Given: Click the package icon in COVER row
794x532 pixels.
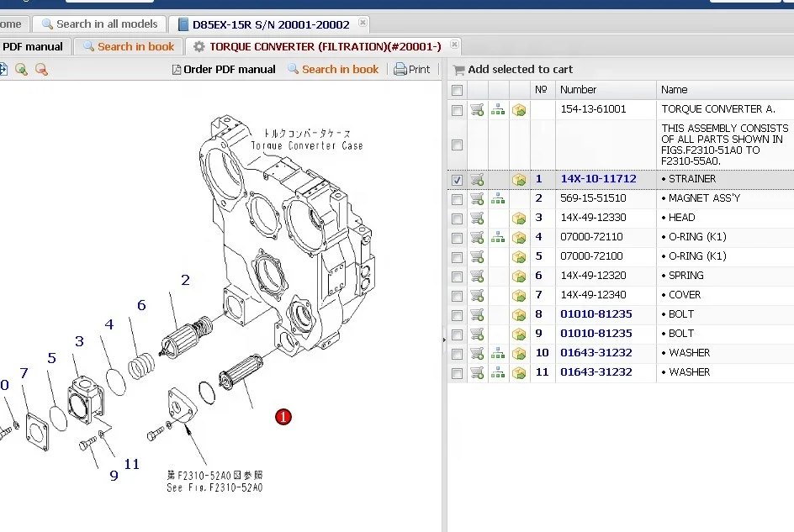Looking at the screenshot, I should [519, 295].
